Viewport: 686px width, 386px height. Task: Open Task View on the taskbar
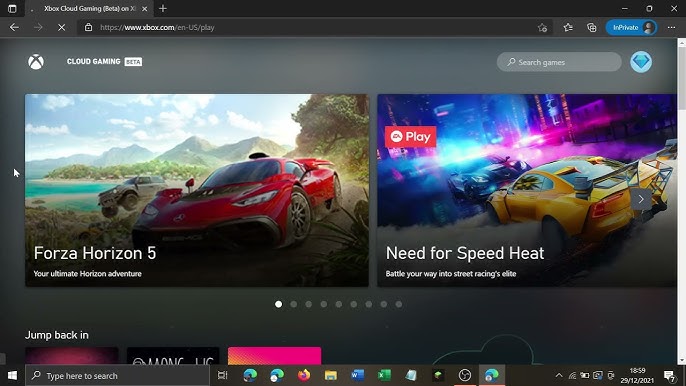[223, 375]
